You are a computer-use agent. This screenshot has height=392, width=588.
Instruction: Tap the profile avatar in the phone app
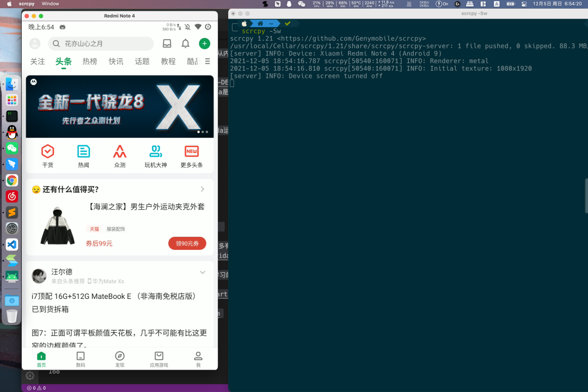(x=35, y=44)
